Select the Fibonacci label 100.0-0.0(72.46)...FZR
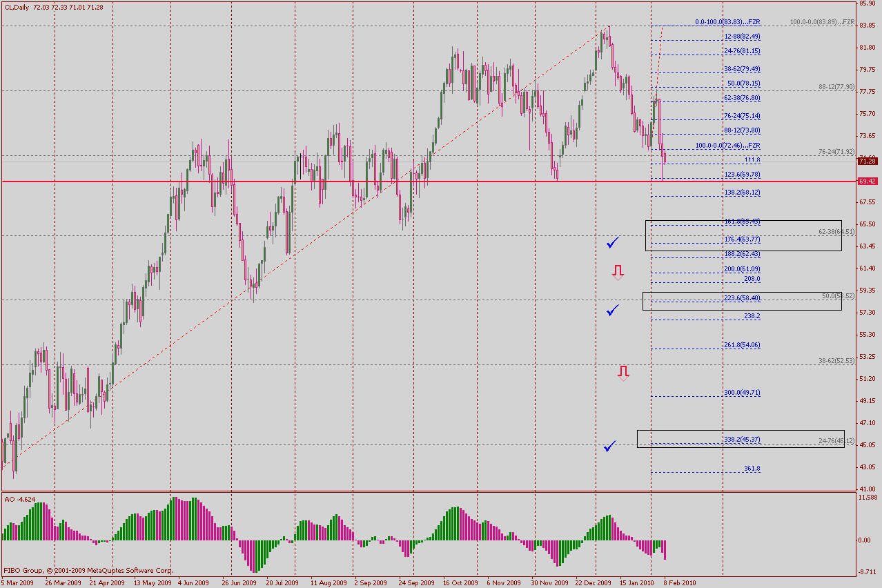The image size is (882, 588). [728, 146]
